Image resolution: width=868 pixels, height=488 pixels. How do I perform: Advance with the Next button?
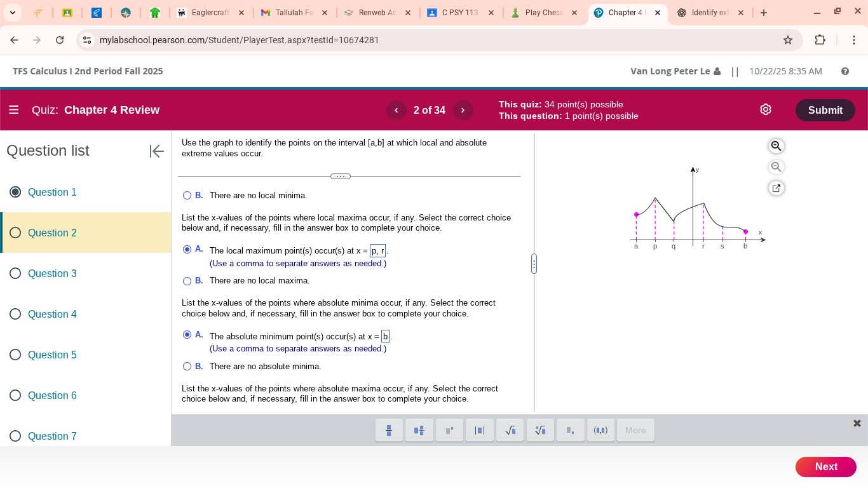pos(825,466)
